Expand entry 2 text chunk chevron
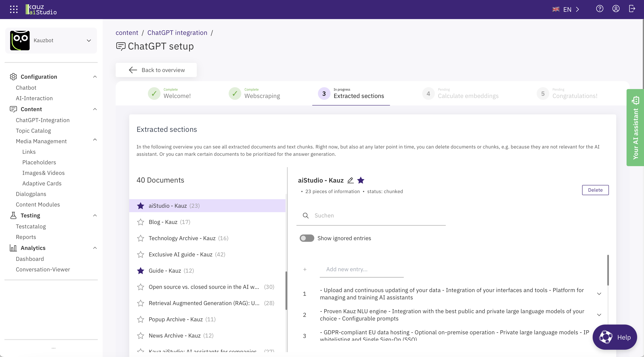 (x=599, y=315)
